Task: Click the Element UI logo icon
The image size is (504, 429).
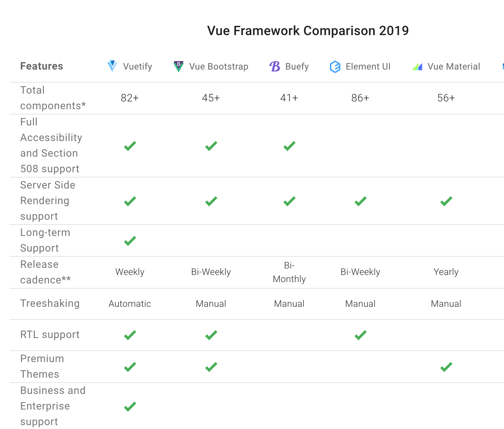Action: (x=335, y=67)
